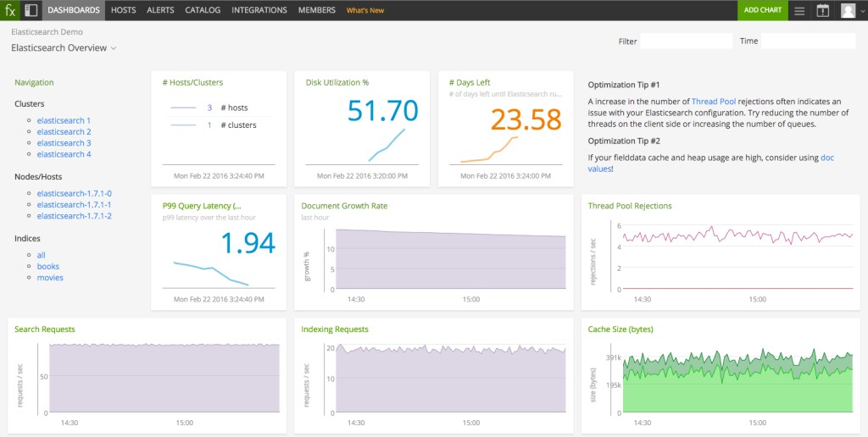868x437 pixels.
Task: Click the Add Chart button
Action: [x=762, y=10]
